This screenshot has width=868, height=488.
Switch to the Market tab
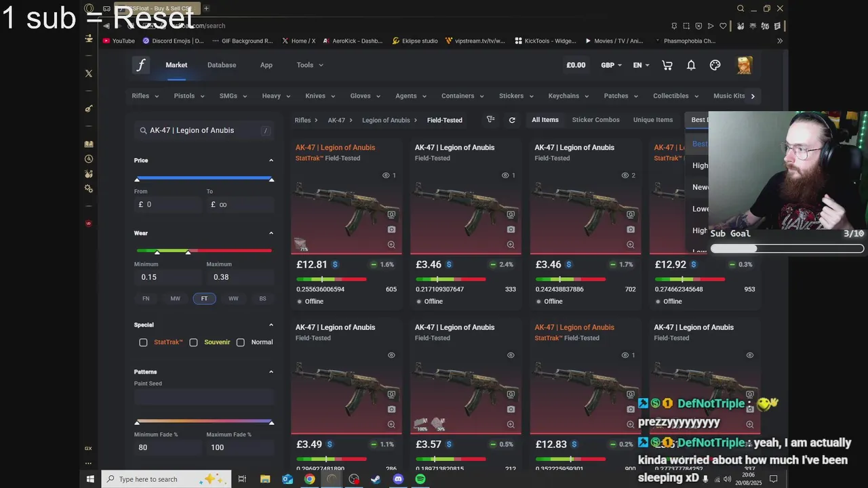pyautogui.click(x=176, y=65)
